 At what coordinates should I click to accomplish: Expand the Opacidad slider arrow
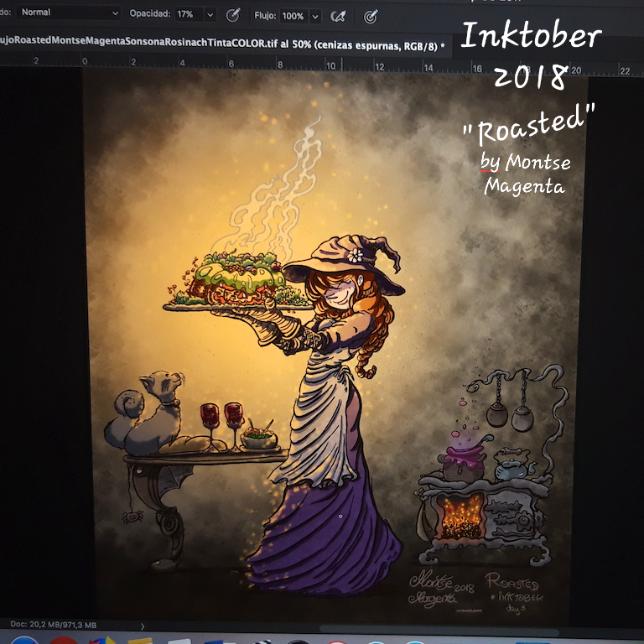pyautogui.click(x=210, y=15)
